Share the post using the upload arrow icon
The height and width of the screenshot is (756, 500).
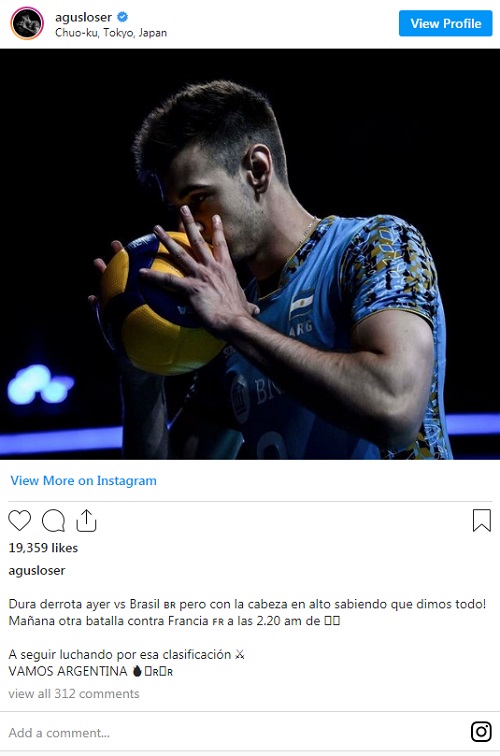(86, 520)
